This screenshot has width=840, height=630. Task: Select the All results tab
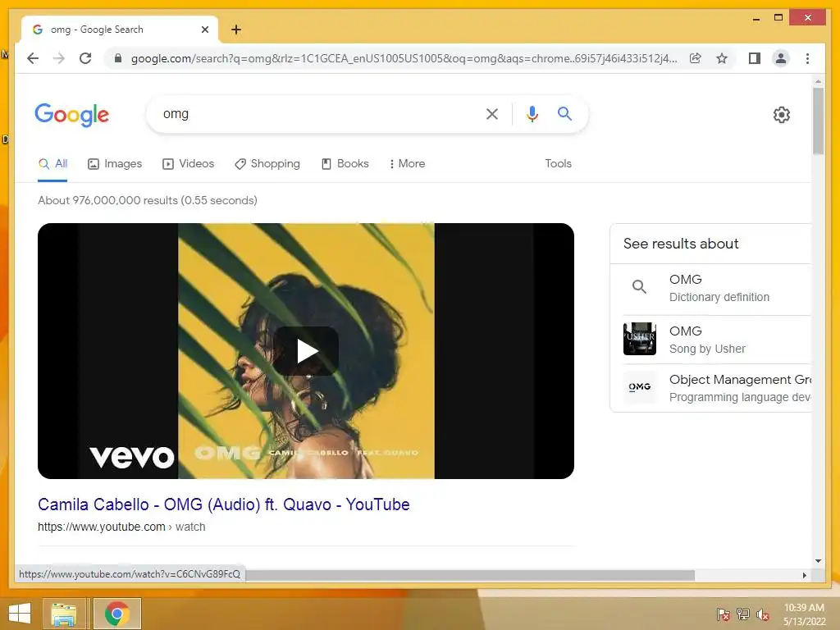52,163
